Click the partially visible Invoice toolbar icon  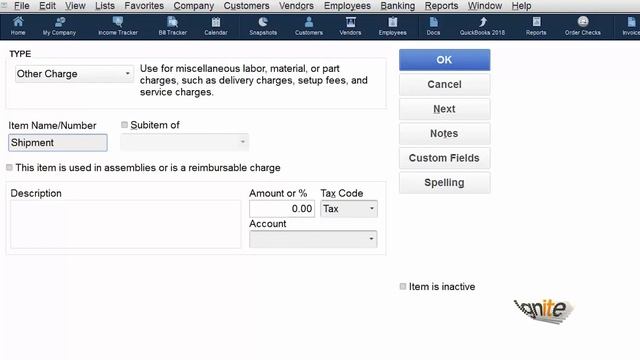pyautogui.click(x=631, y=26)
